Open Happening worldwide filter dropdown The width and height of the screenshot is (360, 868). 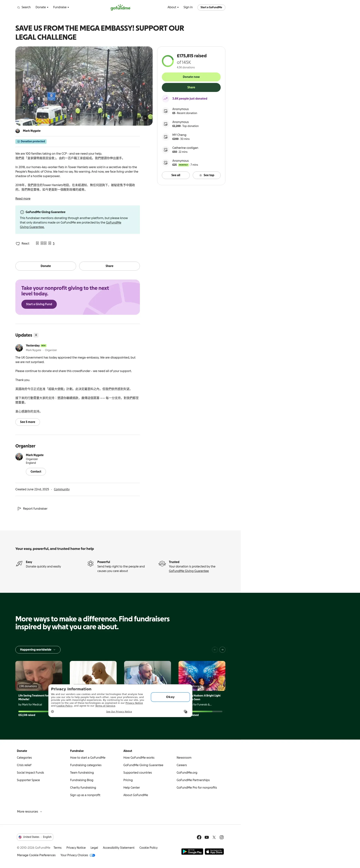coord(38,650)
